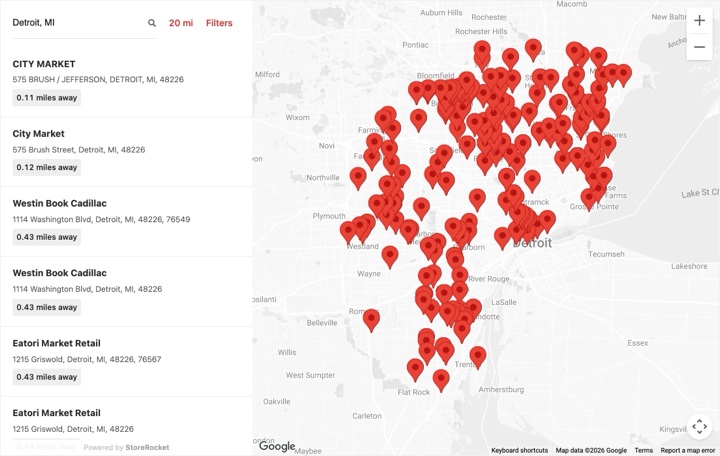Click address 1215 Griswold, Detroit, MI, 48226
Image resolution: width=720 pixels, height=456 pixels.
pos(73,429)
